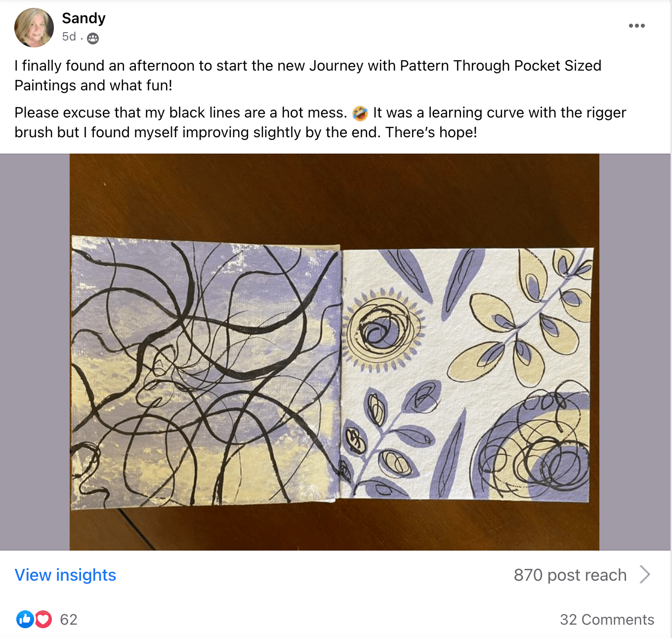Click the 870 post reach label
Viewport: 672px width, 638px height.
point(570,575)
